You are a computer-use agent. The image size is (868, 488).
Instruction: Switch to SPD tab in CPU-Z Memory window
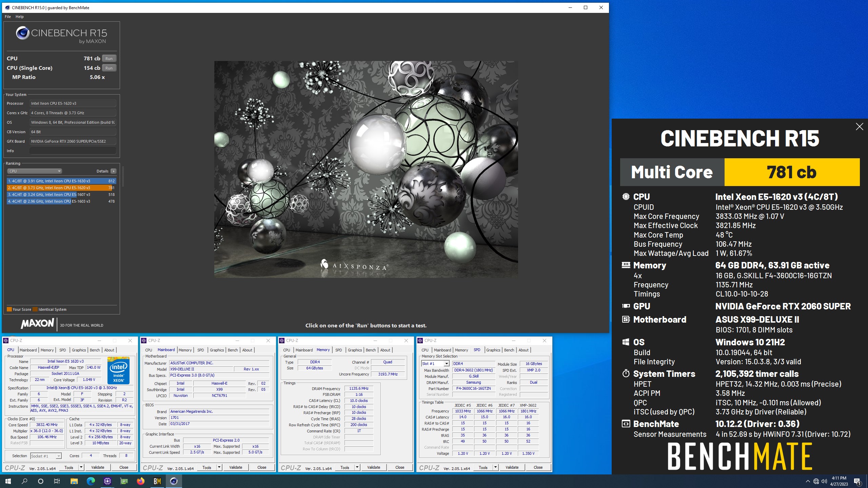pos(338,350)
